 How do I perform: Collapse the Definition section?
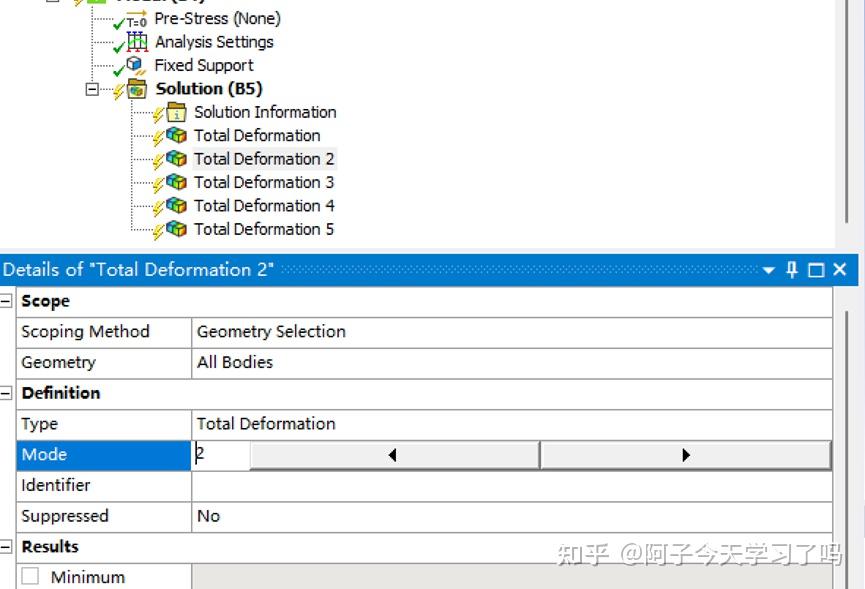pyautogui.click(x=8, y=393)
